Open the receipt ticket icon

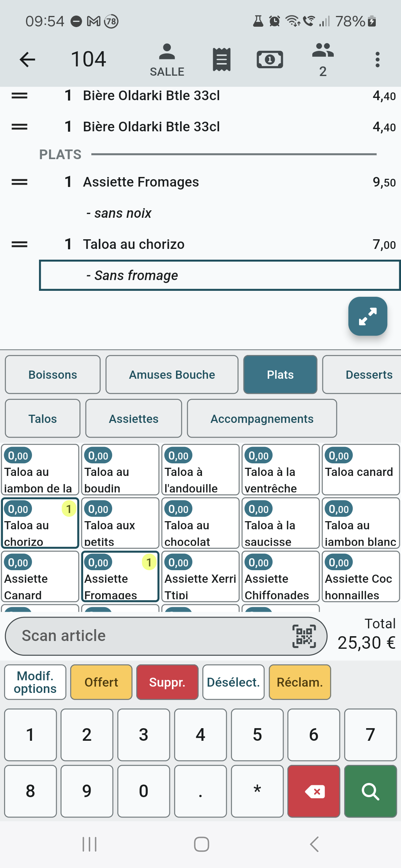coord(222,59)
